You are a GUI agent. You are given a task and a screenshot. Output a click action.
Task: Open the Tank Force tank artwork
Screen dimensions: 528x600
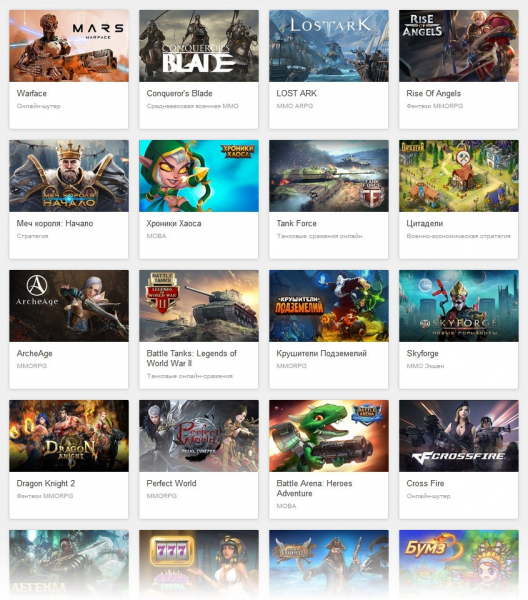(x=329, y=176)
